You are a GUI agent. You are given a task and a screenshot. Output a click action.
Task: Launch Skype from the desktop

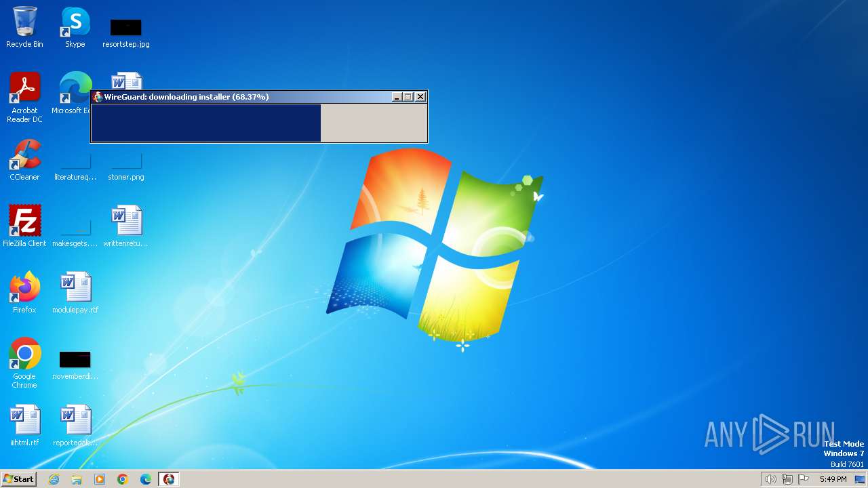point(75,27)
